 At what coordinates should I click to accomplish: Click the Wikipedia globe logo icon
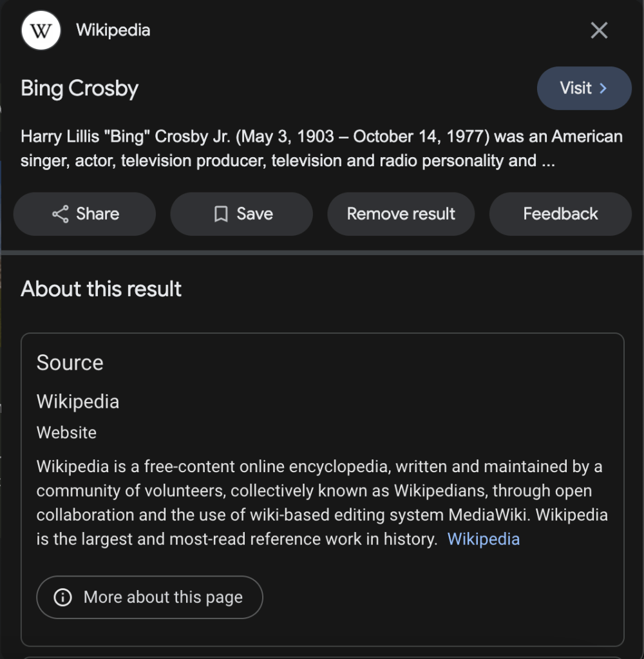(41, 30)
